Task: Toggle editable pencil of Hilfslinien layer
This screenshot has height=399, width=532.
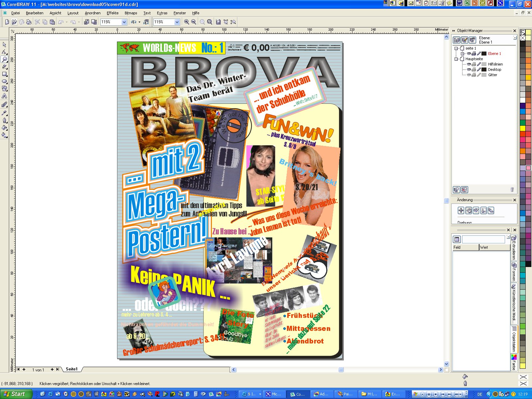Action: click(479, 64)
